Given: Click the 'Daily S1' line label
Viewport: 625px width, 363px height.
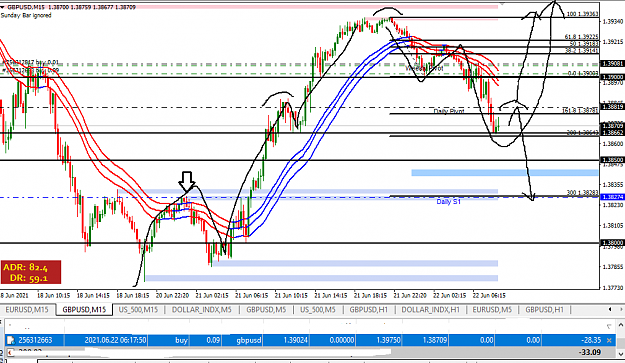Looking at the screenshot, I should point(448,202).
